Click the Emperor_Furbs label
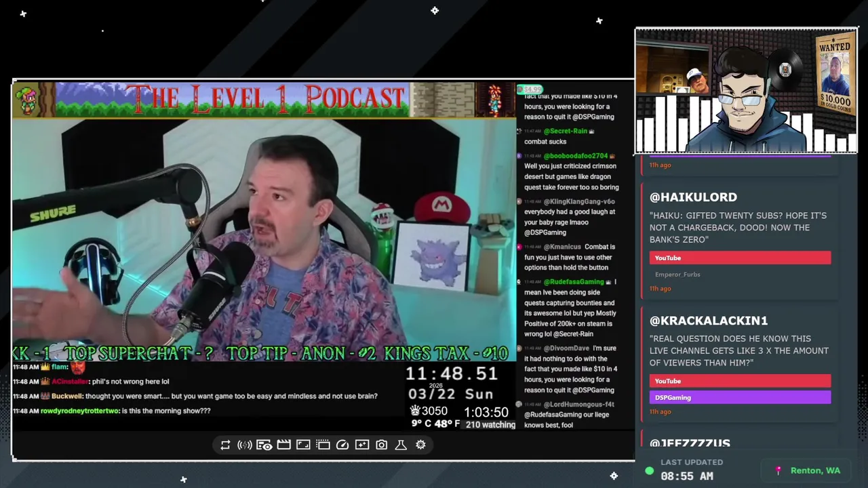Viewport: 868px width, 488px height. (x=677, y=274)
